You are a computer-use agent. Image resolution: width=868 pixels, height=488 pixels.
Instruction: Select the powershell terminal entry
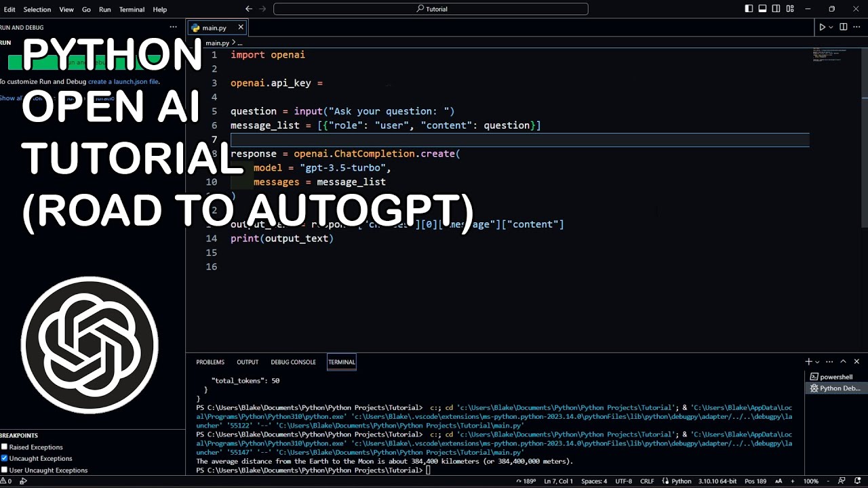835,377
